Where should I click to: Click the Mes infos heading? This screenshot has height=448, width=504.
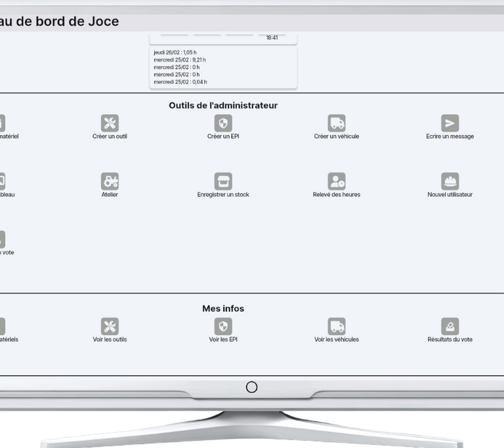(223, 308)
